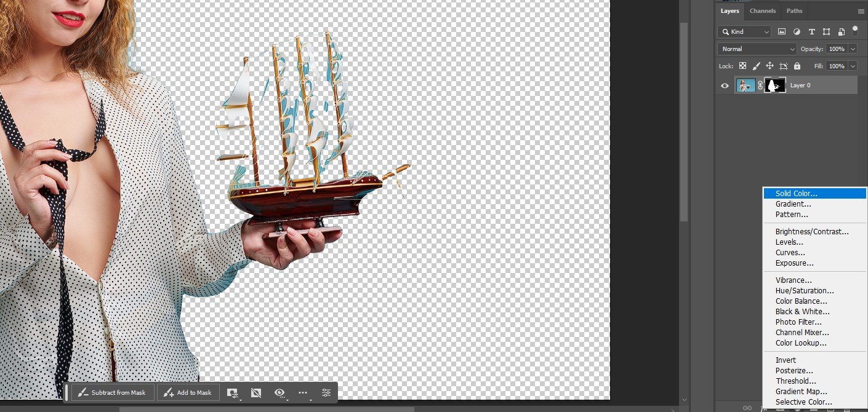
Task: Invert mask icon in contextual taskbar
Action: pyautogui.click(x=257, y=392)
